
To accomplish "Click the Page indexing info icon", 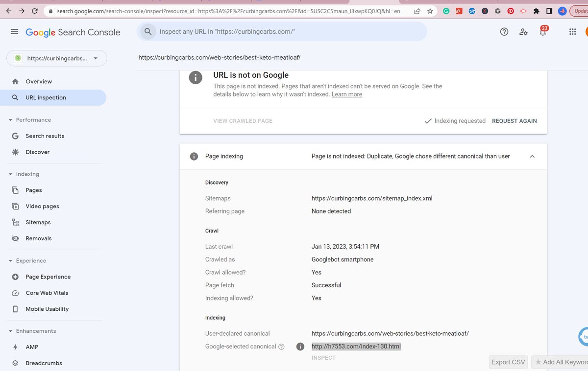I will pos(194,157).
